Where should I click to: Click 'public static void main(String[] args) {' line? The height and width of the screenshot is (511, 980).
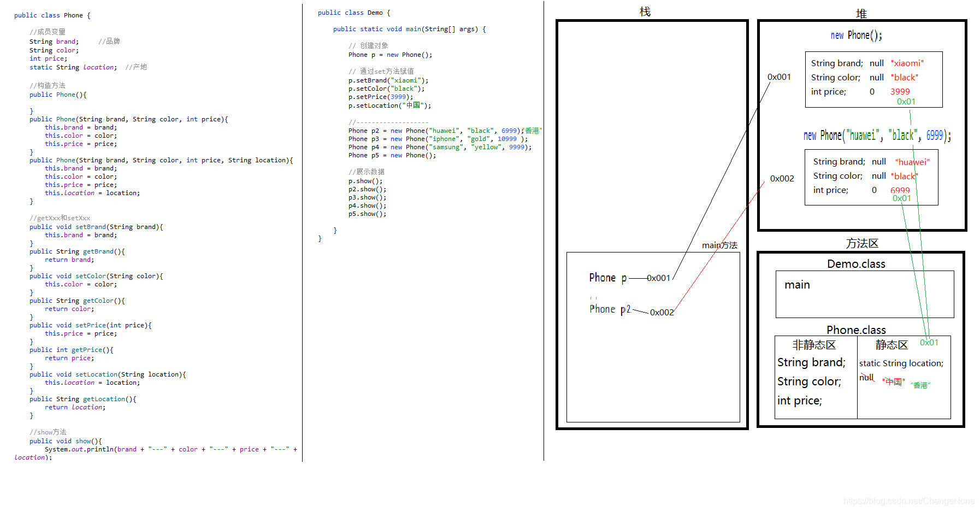pyautogui.click(x=410, y=29)
